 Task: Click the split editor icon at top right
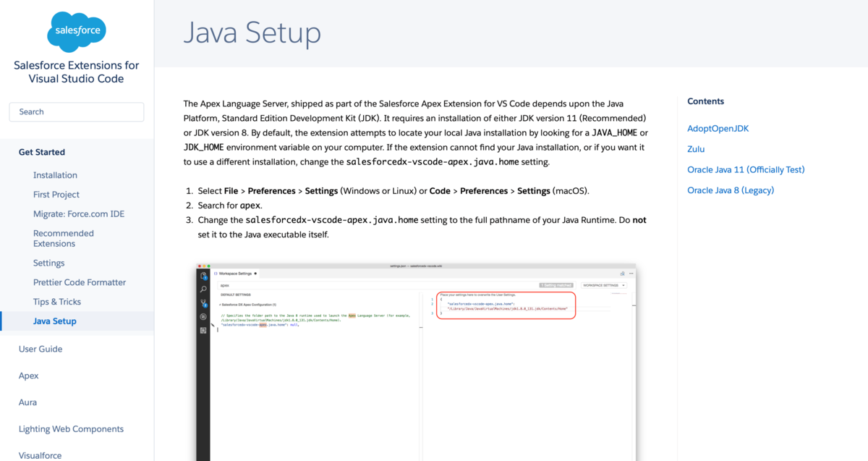click(x=623, y=274)
